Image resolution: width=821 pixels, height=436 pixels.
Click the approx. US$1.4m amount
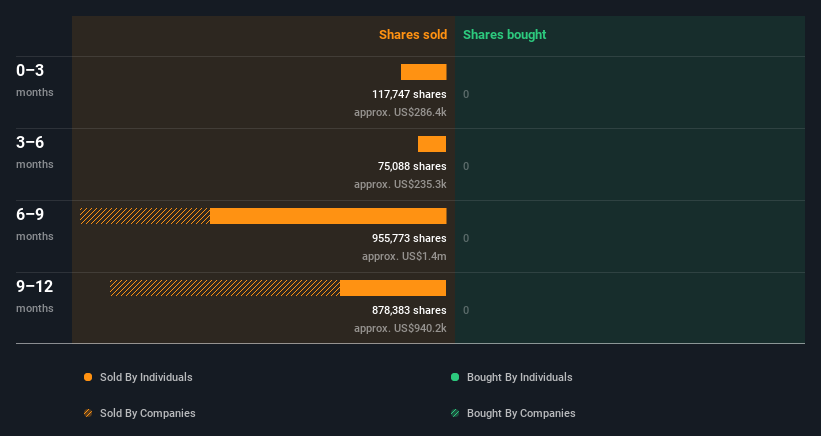pos(404,256)
